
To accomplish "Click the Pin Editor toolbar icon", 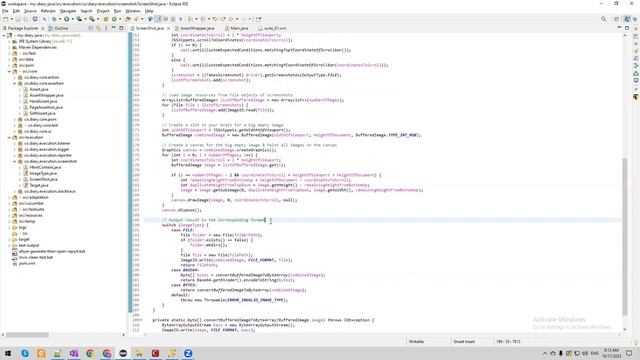I will [x=258, y=19].
